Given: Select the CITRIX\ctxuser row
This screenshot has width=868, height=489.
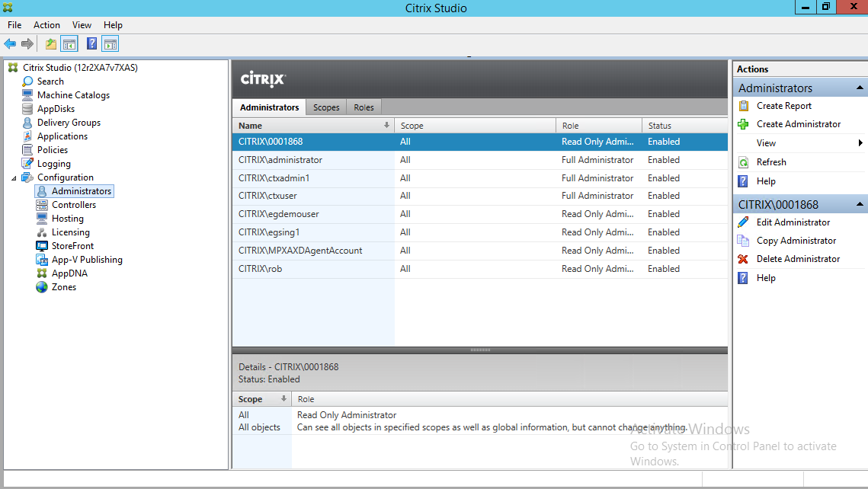Looking at the screenshot, I should click(x=480, y=196).
